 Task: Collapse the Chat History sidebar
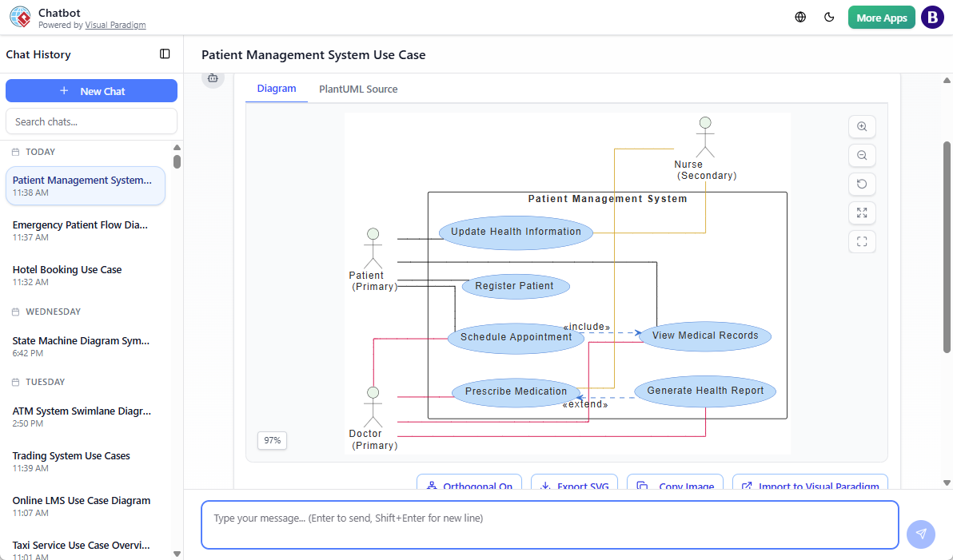[x=165, y=54]
